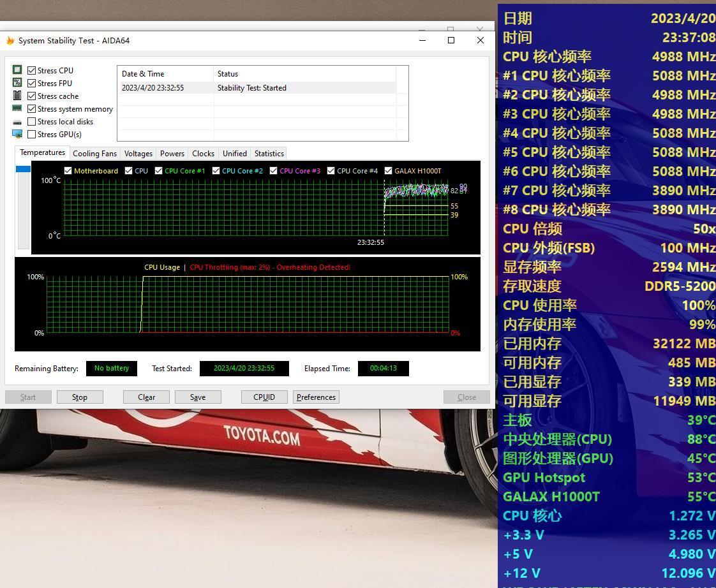Open the Cooling Fans tab

point(94,154)
